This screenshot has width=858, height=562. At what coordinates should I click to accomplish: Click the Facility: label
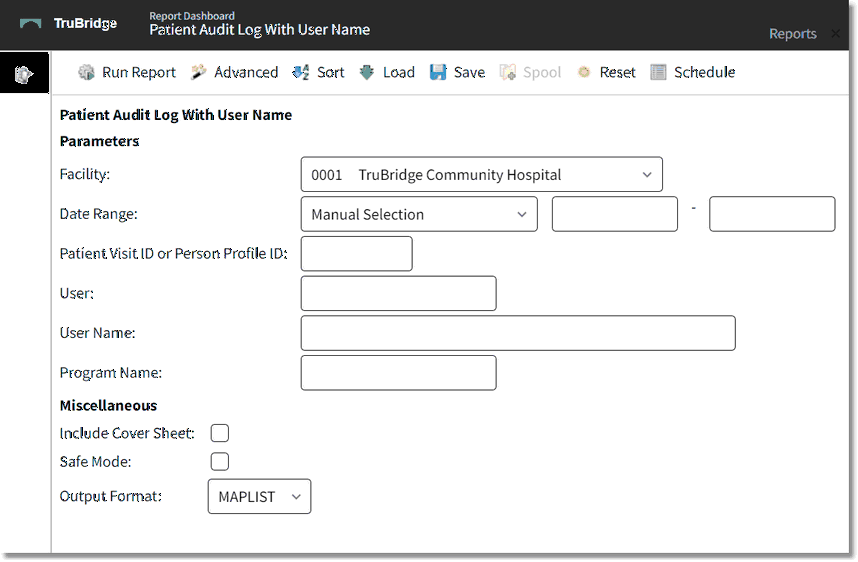click(x=85, y=175)
